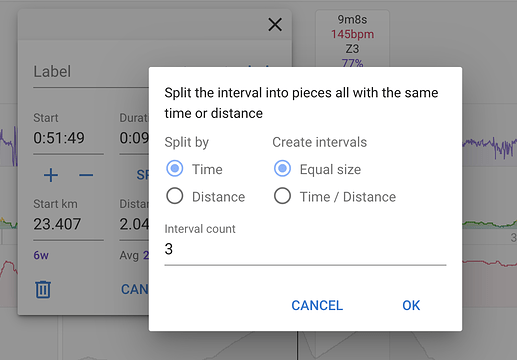Image resolution: width=517 pixels, height=360 pixels.
Task: Click the partially hidden Duration field
Action: [x=134, y=138]
